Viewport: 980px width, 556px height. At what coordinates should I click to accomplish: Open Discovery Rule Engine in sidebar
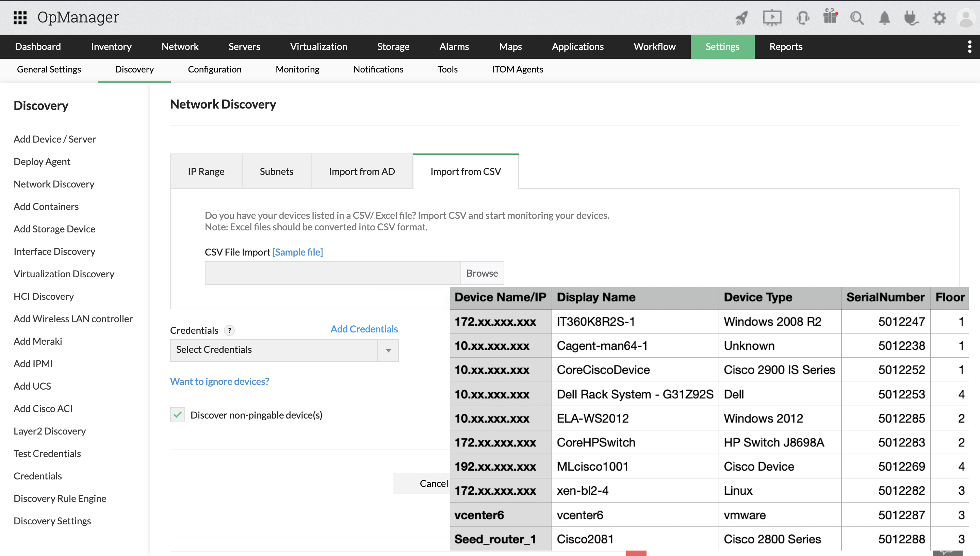click(60, 498)
